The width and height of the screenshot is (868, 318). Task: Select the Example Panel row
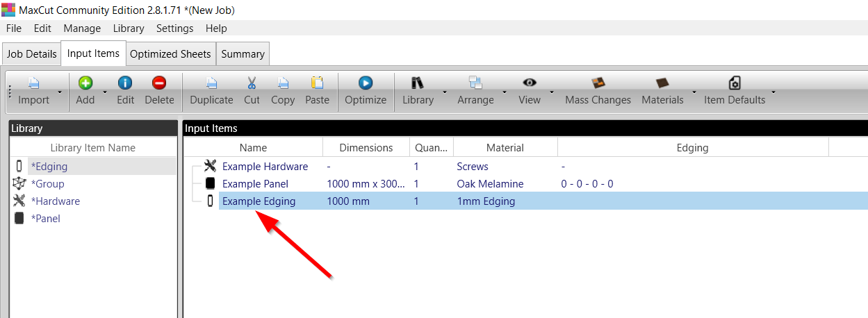point(525,184)
